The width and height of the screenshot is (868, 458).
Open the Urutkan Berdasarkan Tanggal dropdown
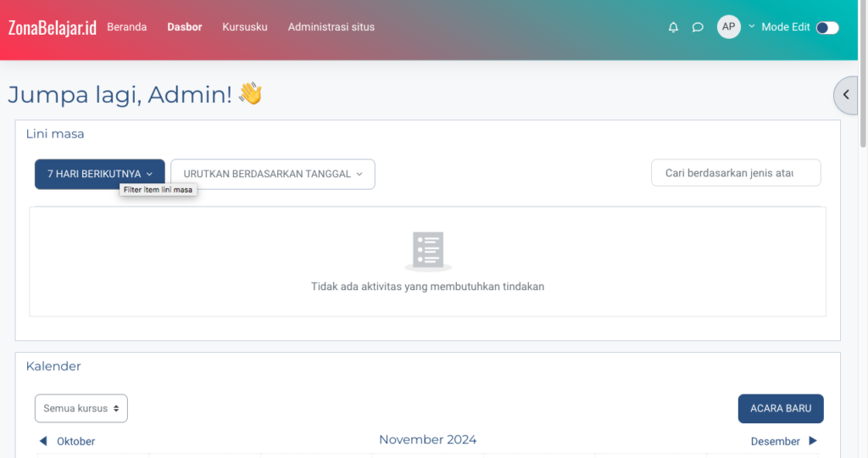pos(272,174)
